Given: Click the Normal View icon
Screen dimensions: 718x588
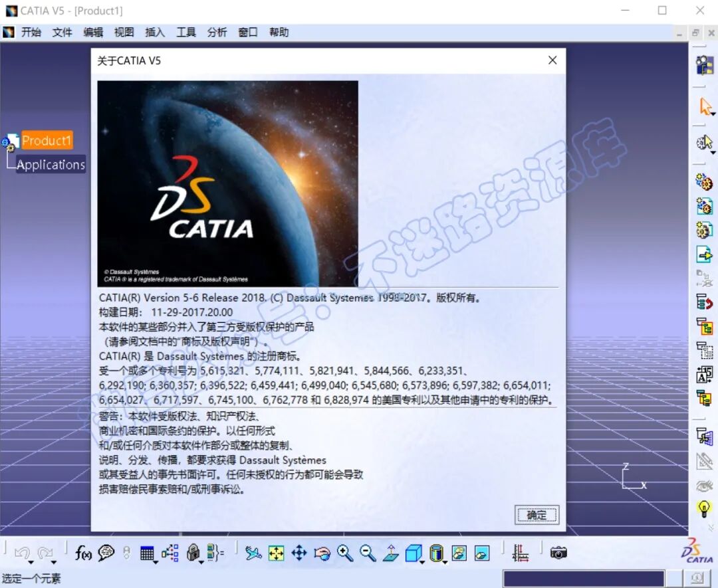Looking at the screenshot, I should tap(391, 553).
